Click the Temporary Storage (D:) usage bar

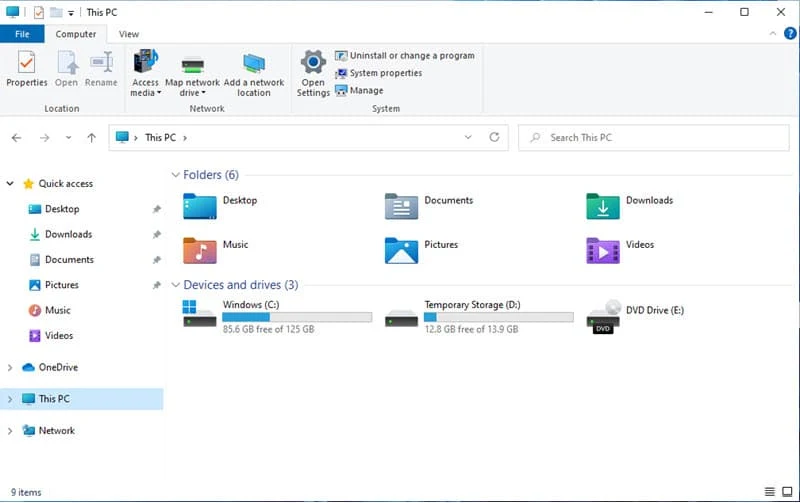pyautogui.click(x=498, y=317)
